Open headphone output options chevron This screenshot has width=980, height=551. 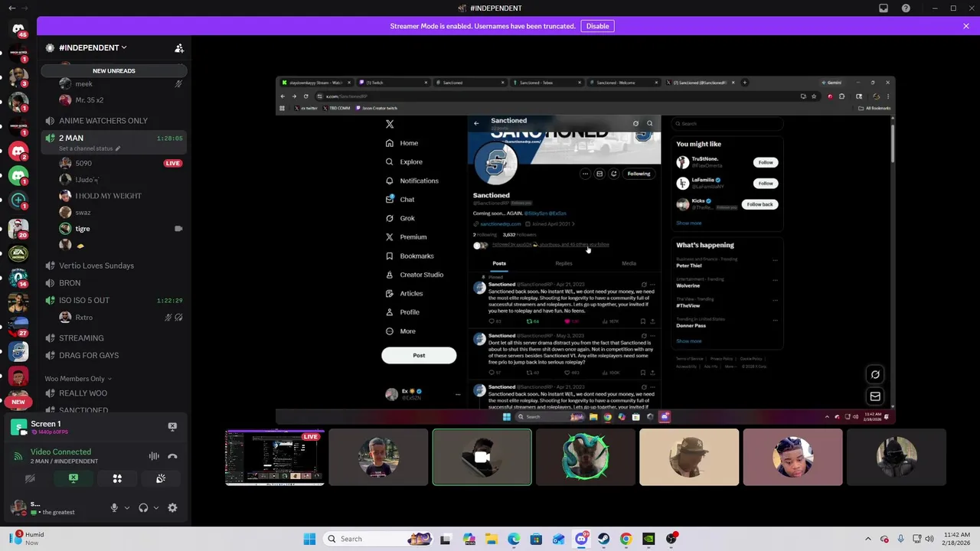pos(155,507)
